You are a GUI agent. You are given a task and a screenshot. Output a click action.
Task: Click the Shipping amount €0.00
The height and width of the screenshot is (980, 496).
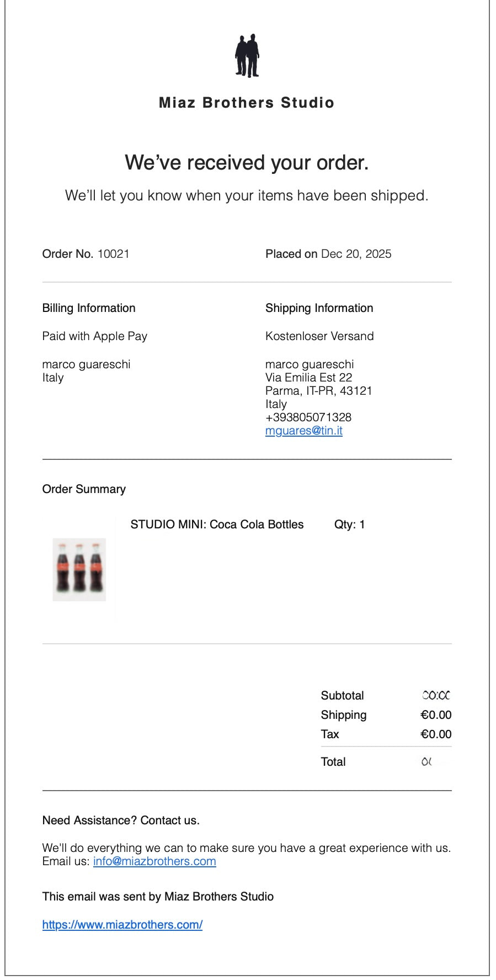point(436,715)
